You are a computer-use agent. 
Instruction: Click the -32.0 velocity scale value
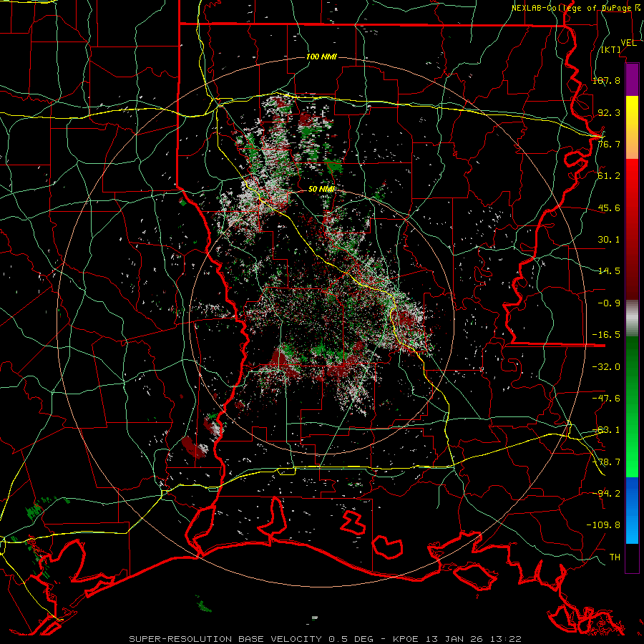pyautogui.click(x=606, y=367)
